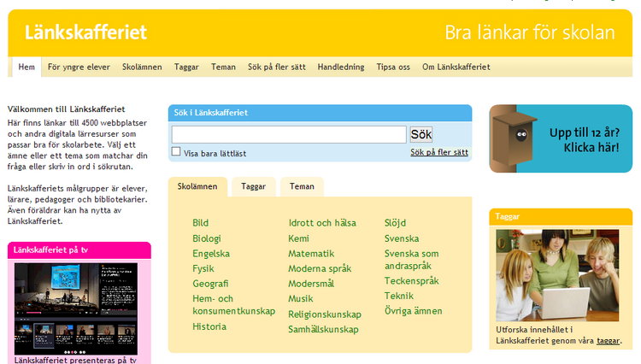The width and height of the screenshot is (641, 364).
Task: Open the Historia subject link
Action: pos(209,326)
